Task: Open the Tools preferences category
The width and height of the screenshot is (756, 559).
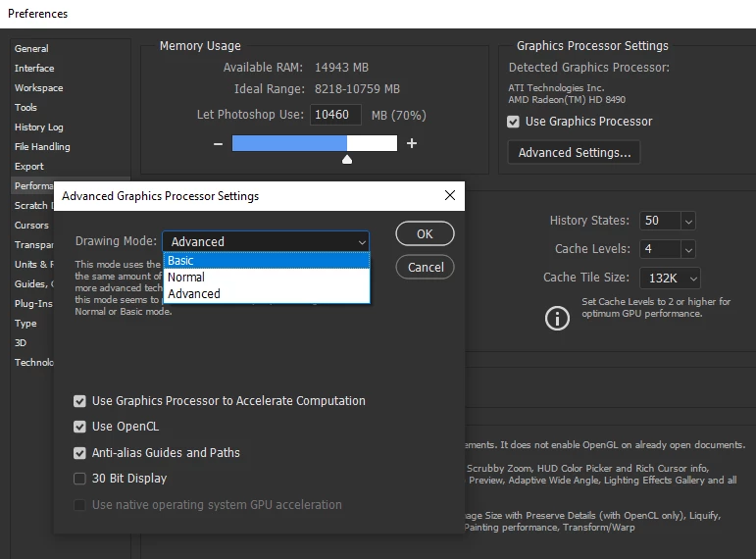Action: tap(25, 108)
